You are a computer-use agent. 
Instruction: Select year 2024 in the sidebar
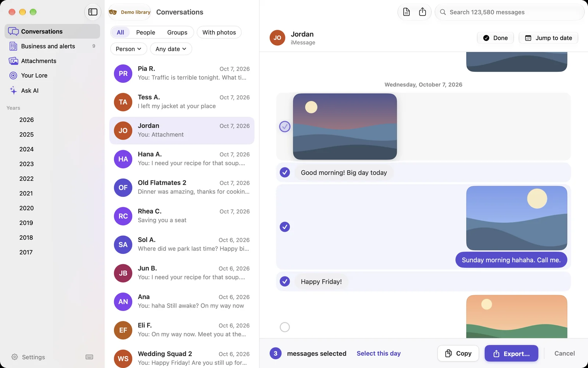(26, 149)
